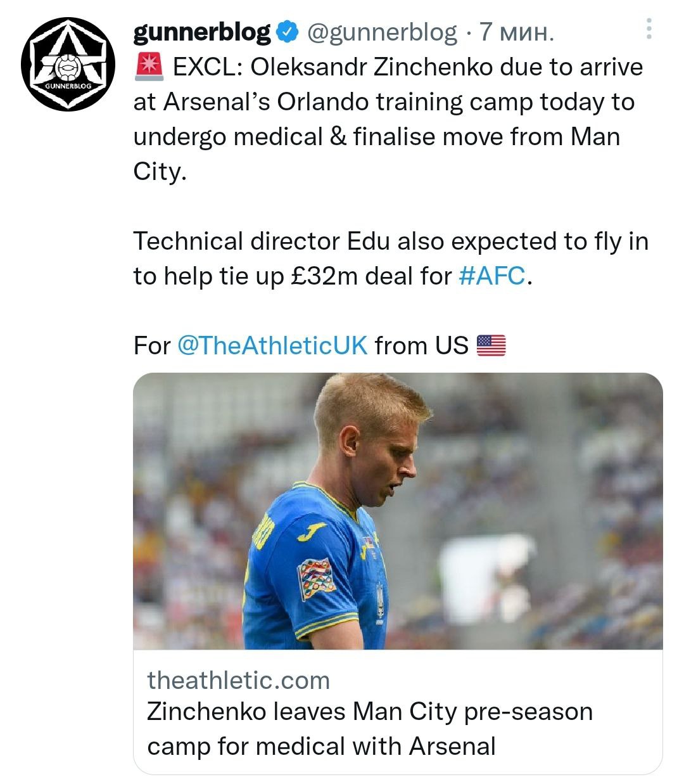Open the tweet's 7 мин. timestamp
Viewport: 684px width, 784px height.
[x=516, y=32]
